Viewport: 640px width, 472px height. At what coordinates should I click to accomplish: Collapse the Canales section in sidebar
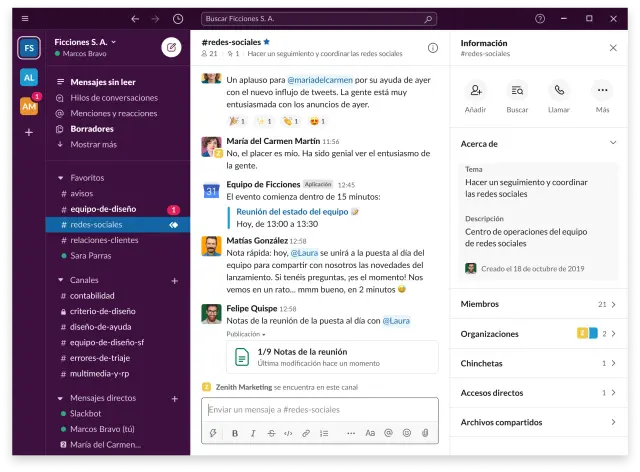(61, 280)
